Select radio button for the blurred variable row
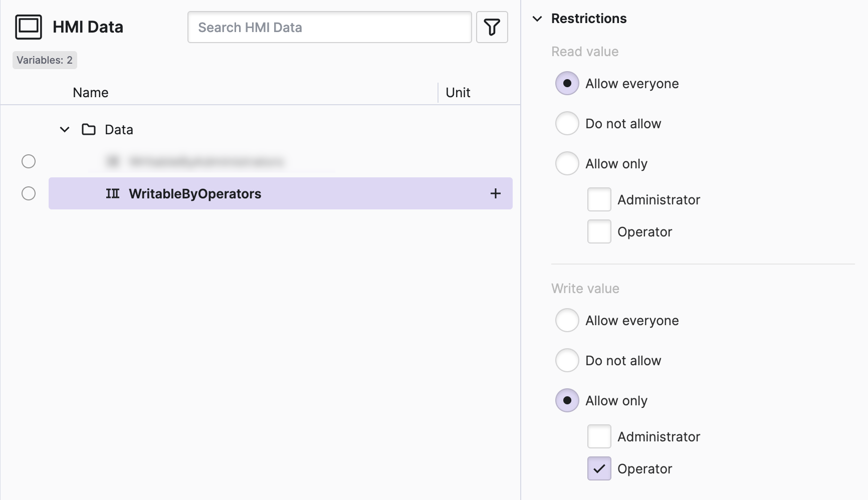This screenshot has height=500, width=868. click(x=29, y=161)
